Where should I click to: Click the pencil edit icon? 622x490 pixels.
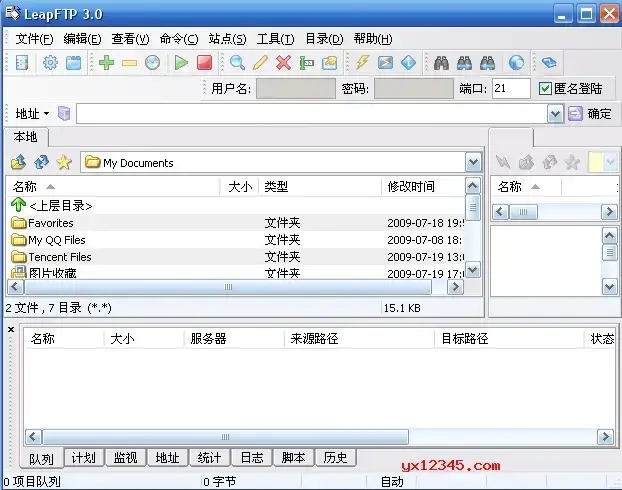click(260, 63)
